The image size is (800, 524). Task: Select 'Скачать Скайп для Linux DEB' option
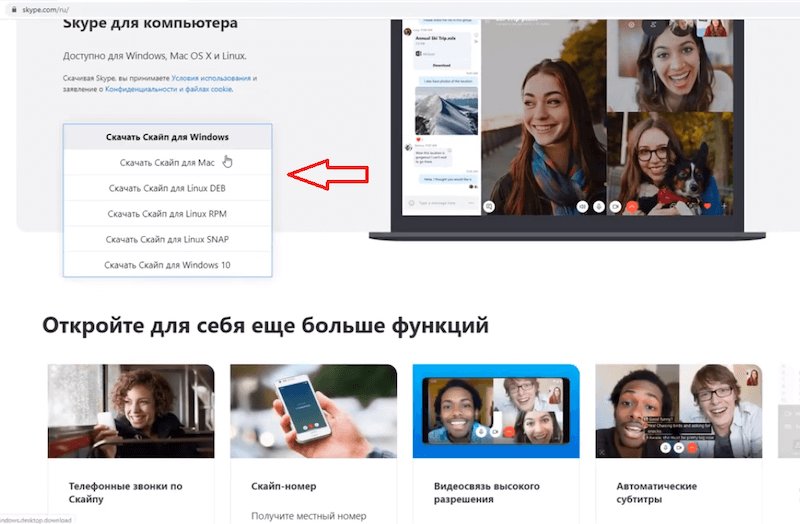point(167,188)
